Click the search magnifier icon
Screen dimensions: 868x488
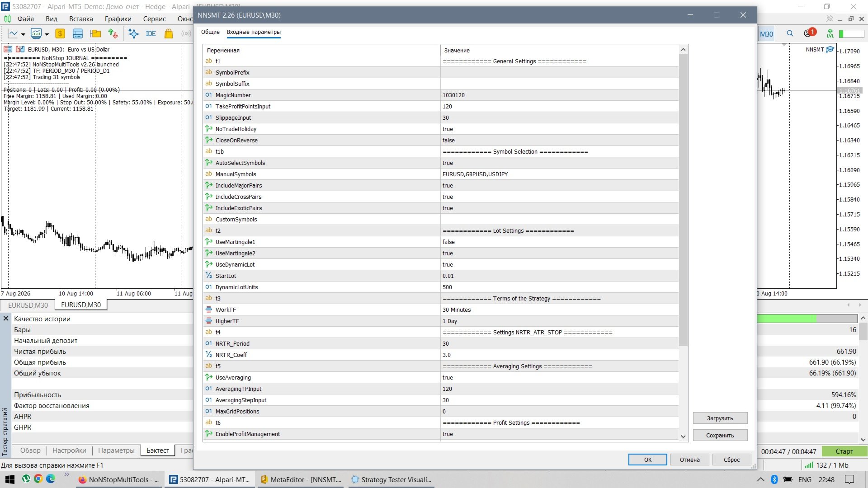[790, 34]
